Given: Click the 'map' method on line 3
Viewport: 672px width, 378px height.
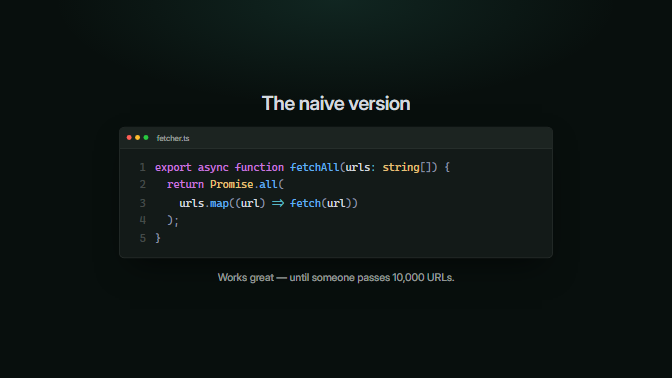Looking at the screenshot, I should point(219,204).
